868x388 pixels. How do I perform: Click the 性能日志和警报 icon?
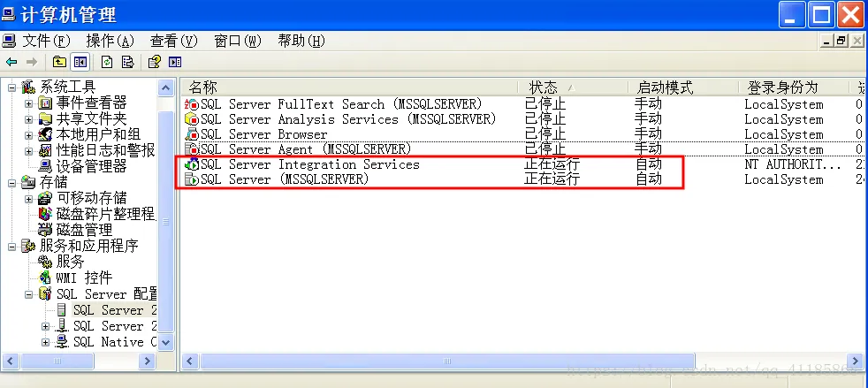tap(45, 150)
